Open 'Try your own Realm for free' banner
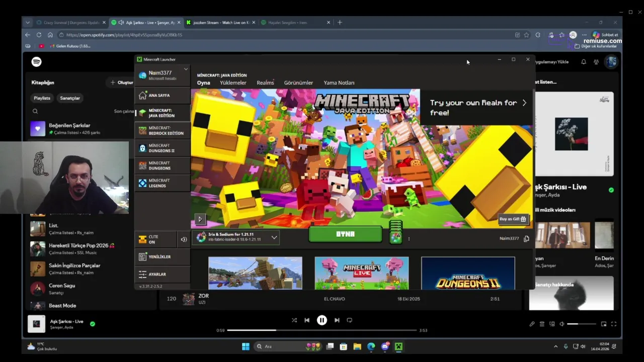The width and height of the screenshot is (644, 362). click(x=476, y=108)
